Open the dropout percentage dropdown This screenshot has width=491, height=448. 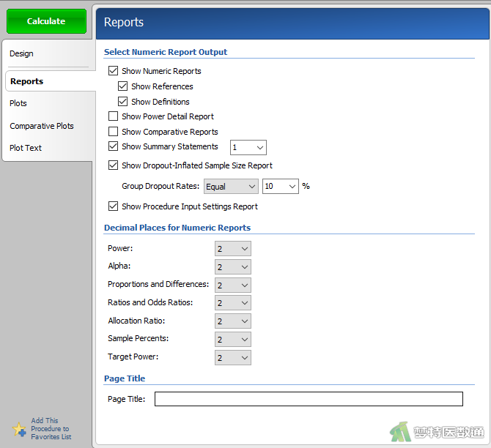[x=280, y=187]
